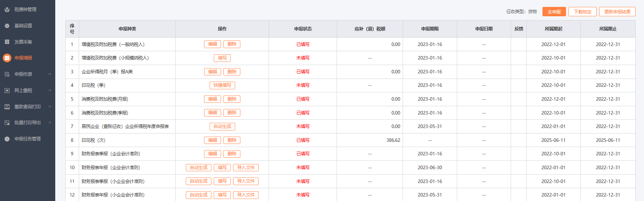Click the 批量打印导出 sidebar icon
This screenshot has width=644, height=201.
coord(7,123)
